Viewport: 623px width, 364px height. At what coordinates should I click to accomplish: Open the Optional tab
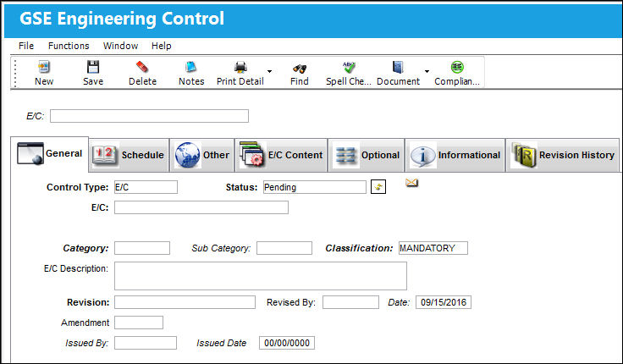coord(367,155)
